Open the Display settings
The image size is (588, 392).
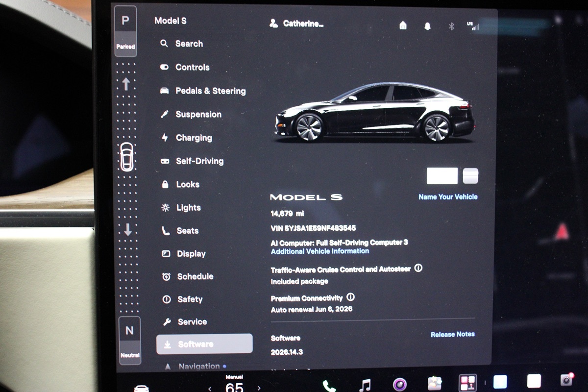click(x=183, y=254)
